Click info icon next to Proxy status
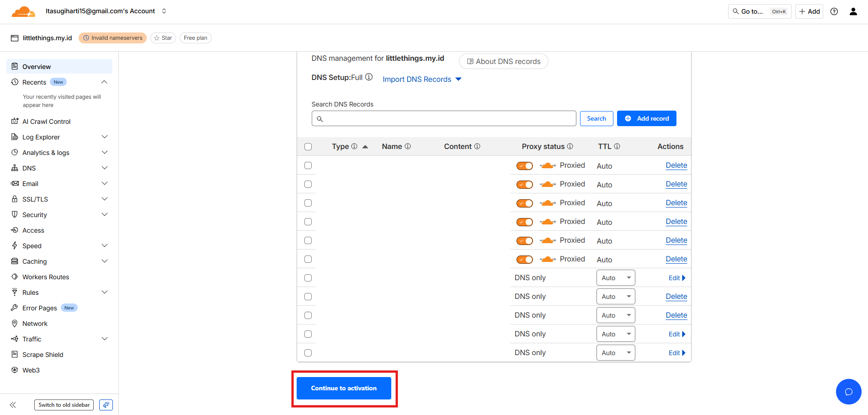868x415 pixels. [x=570, y=146]
